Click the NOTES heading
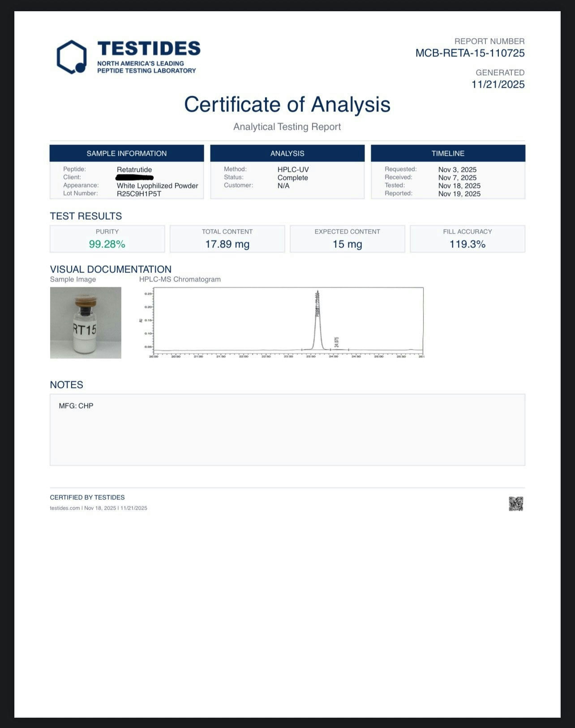575x728 pixels. (66, 385)
